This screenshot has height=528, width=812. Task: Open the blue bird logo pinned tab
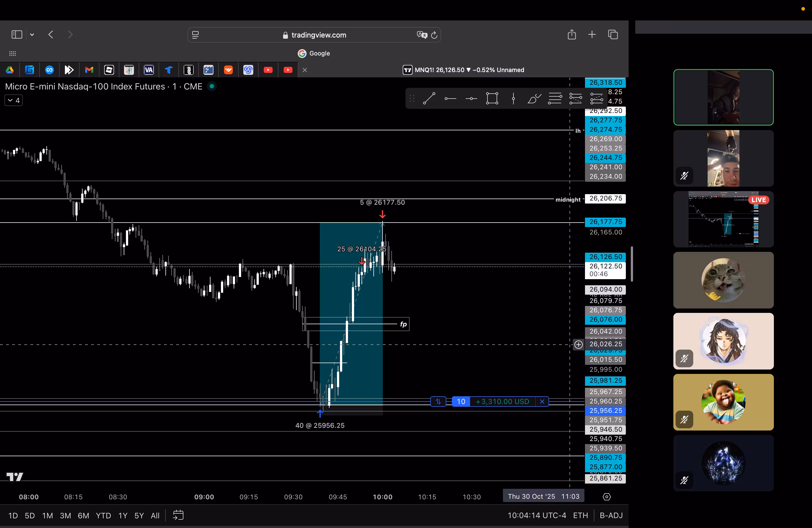pos(168,70)
